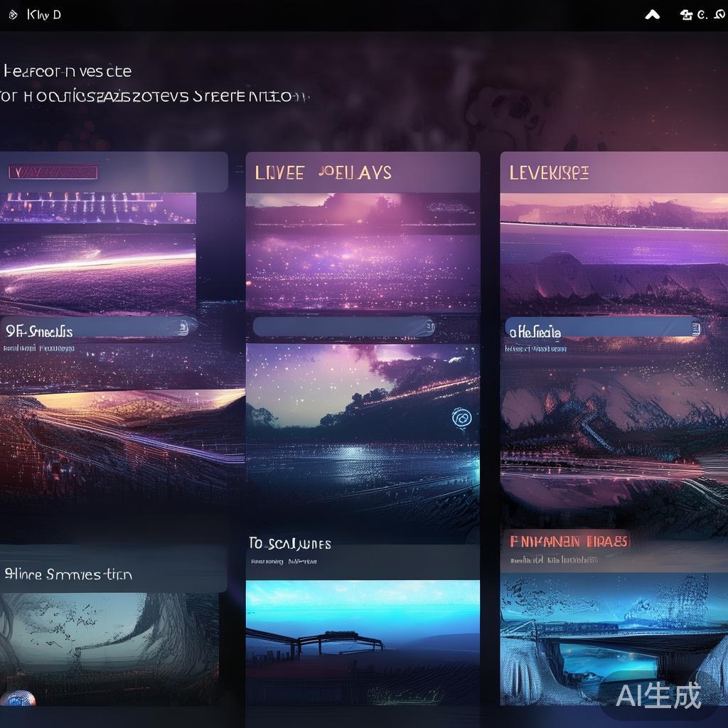Open the user account icon at top right
The height and width of the screenshot is (728, 728).
click(x=686, y=15)
